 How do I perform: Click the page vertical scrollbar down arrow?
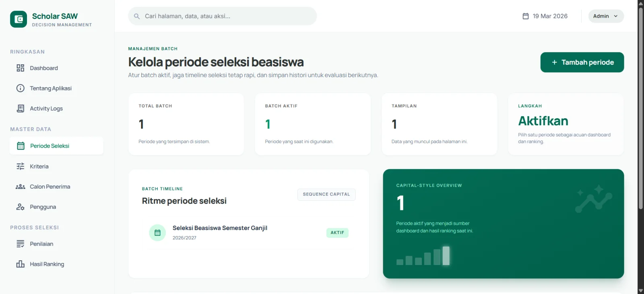coord(640,290)
